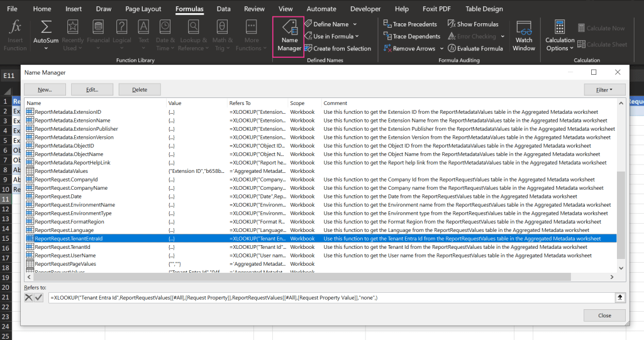
Task: Click Trace Dependents icon
Action: coord(387,36)
